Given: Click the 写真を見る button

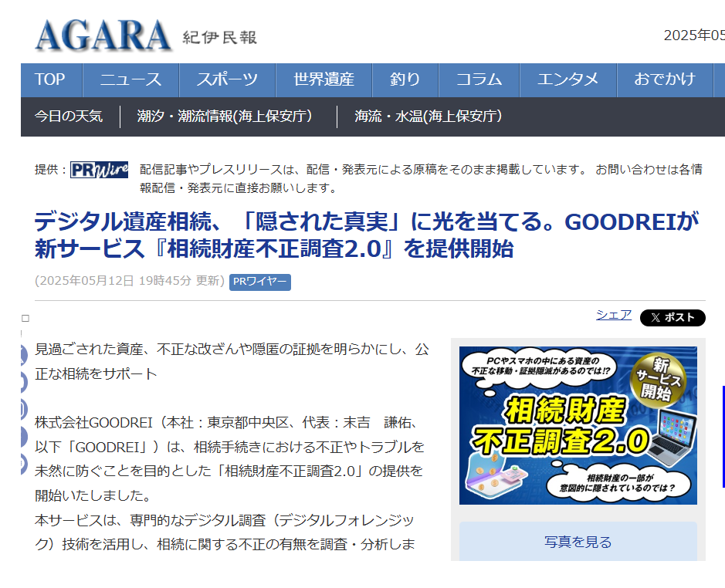Looking at the screenshot, I should (578, 542).
